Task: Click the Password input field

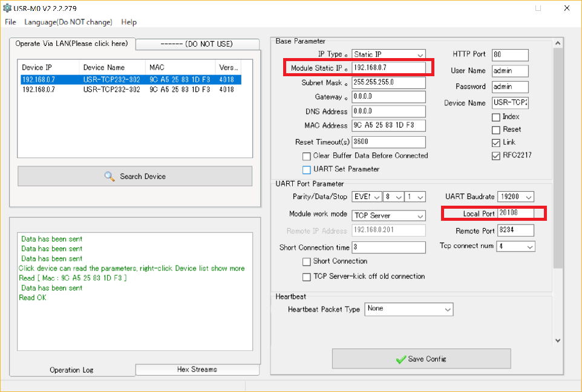Action: (510, 87)
